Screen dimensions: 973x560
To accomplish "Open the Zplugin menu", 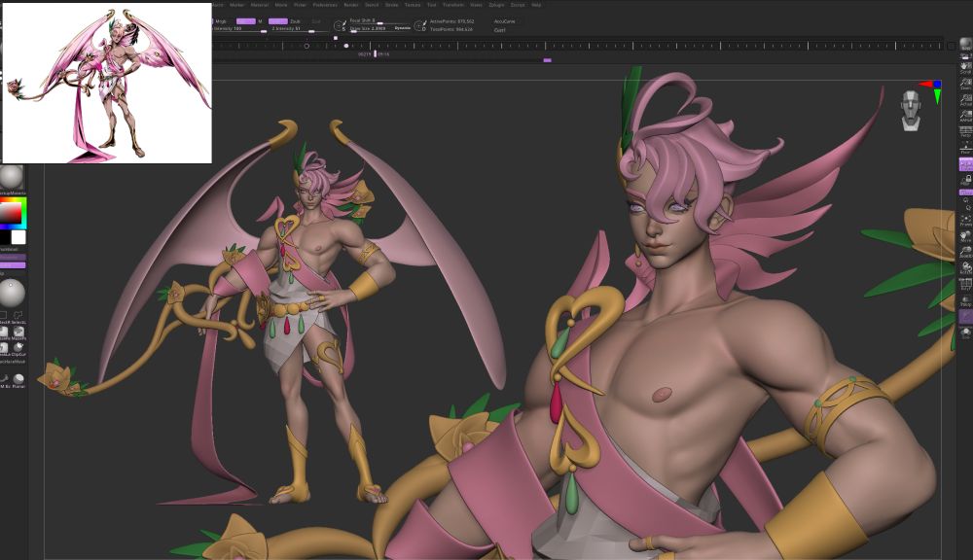I will (x=496, y=4).
